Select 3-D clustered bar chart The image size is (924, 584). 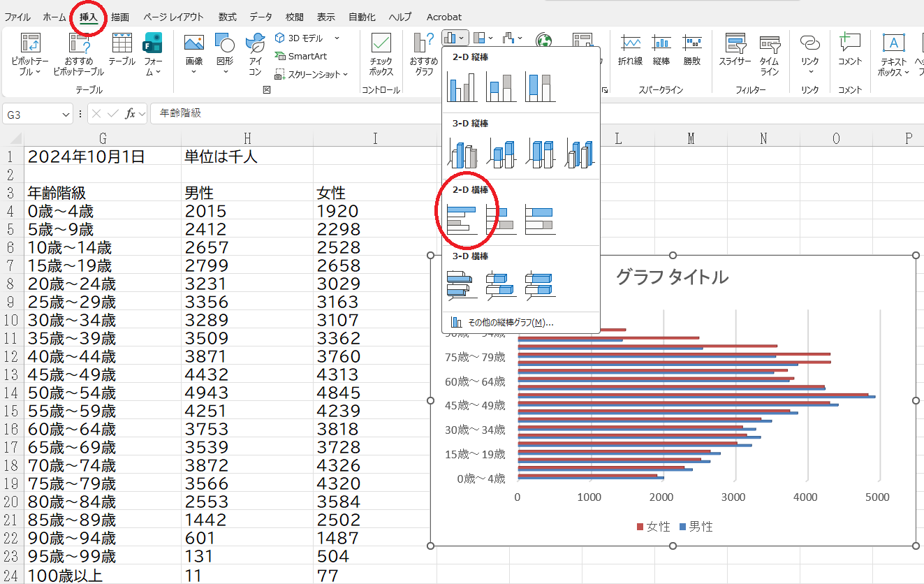[462, 286]
